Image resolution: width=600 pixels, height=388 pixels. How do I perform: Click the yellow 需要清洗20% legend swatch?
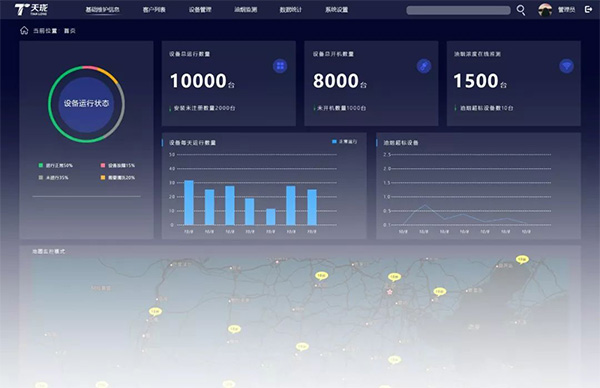[103, 178]
